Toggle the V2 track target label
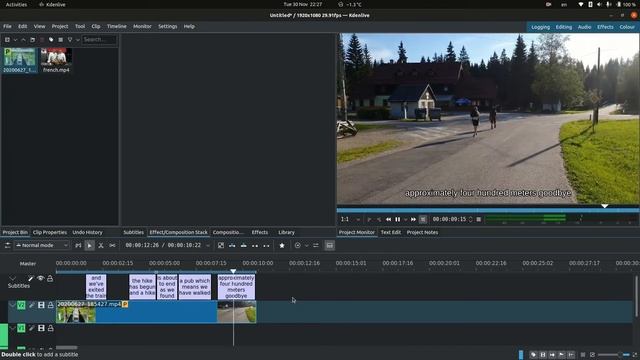 pyautogui.click(x=21, y=305)
